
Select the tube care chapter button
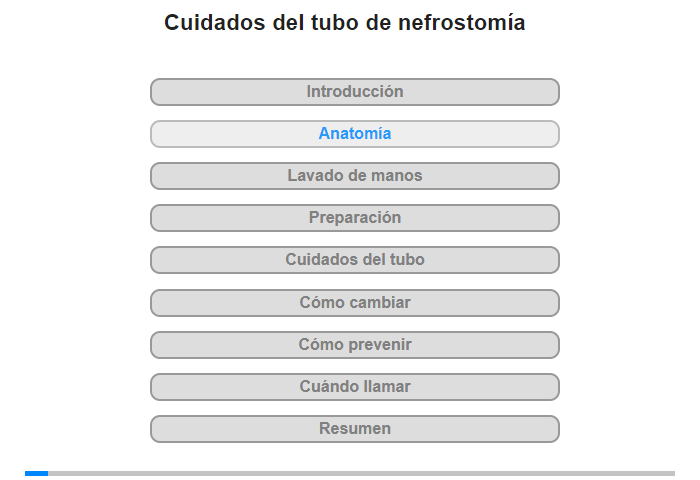pos(354,260)
